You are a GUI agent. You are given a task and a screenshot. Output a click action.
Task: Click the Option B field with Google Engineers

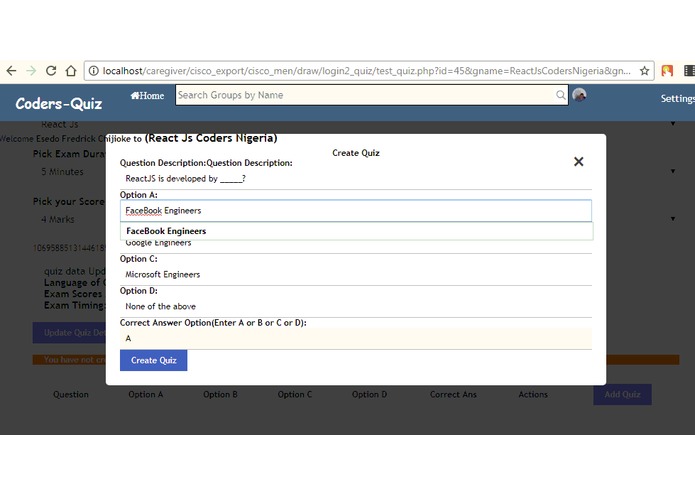(x=355, y=247)
